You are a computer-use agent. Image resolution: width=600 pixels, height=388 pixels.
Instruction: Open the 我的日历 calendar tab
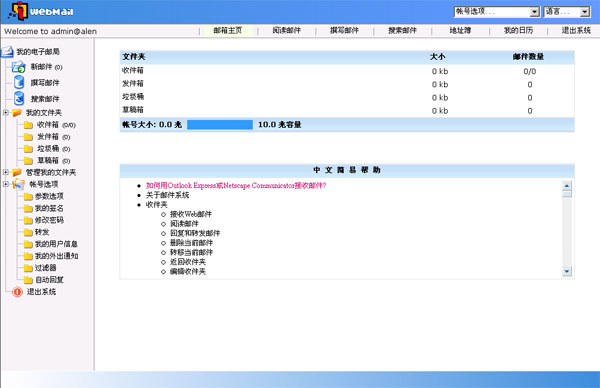(518, 31)
